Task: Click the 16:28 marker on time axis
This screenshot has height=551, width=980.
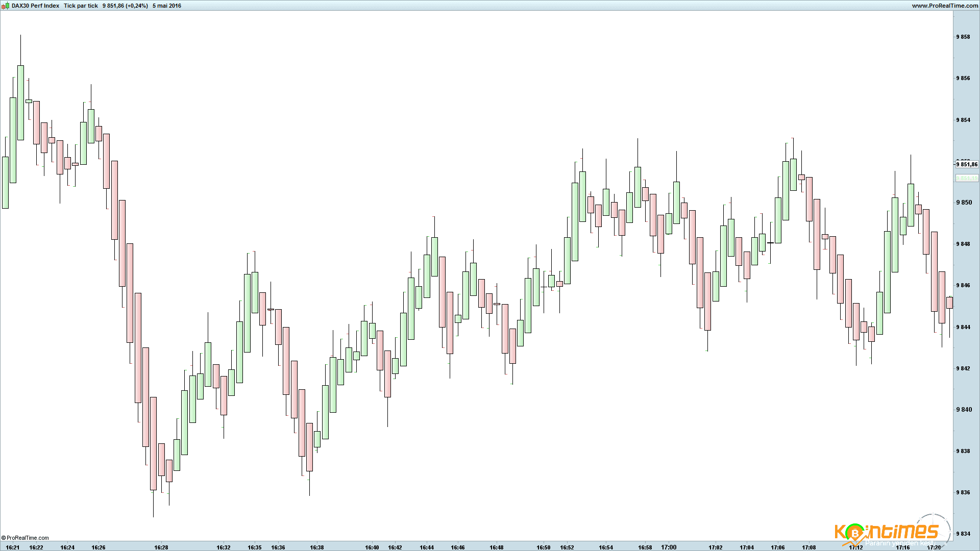Action: click(161, 547)
